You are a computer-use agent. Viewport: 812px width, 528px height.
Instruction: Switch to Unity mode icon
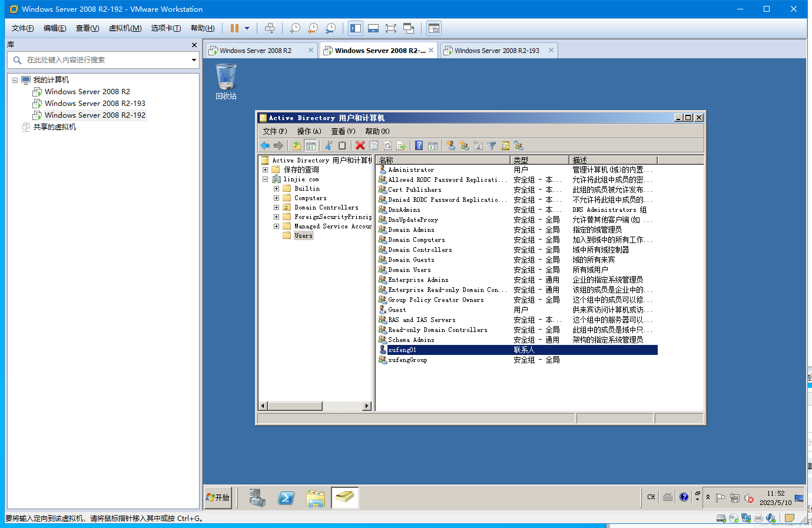click(x=409, y=28)
